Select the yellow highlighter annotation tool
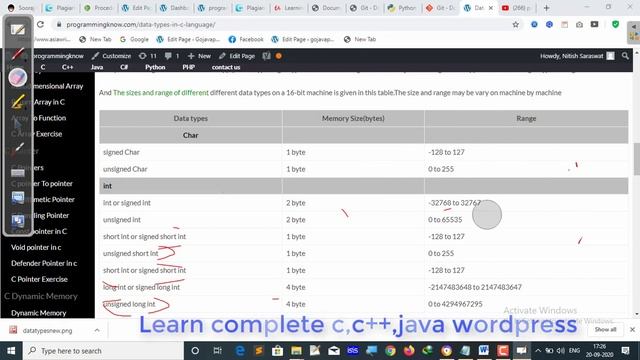Image resolution: width=640 pixels, height=360 pixels. [18, 102]
